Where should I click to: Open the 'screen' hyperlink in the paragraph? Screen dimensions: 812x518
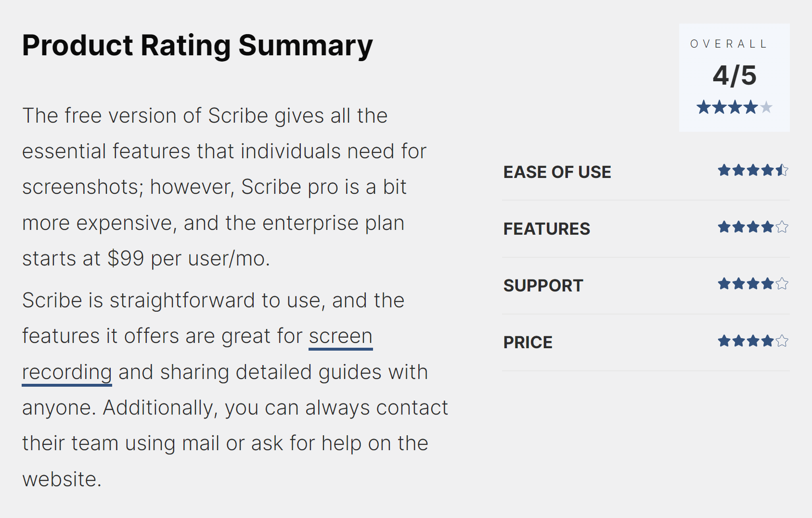tap(341, 336)
